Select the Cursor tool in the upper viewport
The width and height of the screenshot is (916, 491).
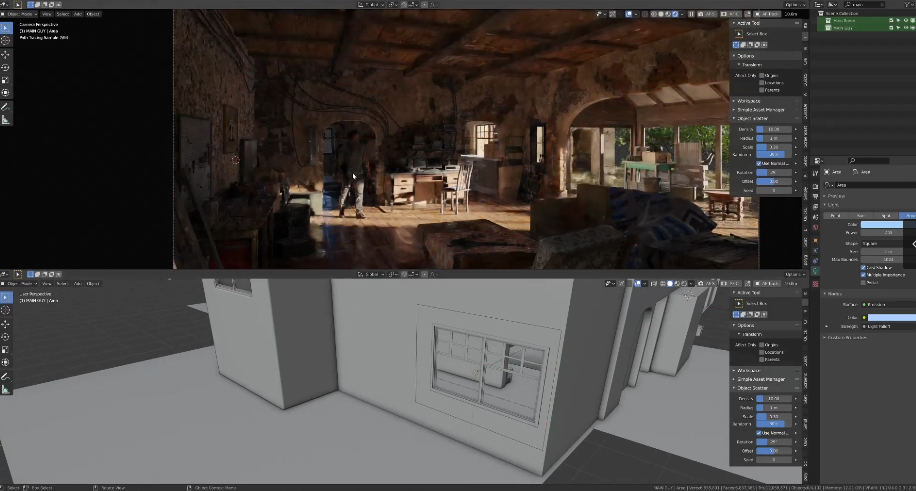pyautogui.click(x=6, y=41)
